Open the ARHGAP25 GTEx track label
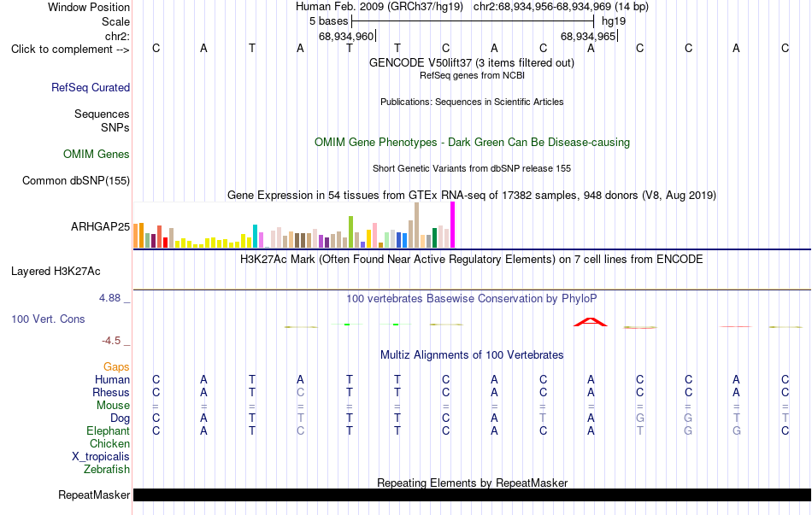The width and height of the screenshot is (812, 515). pyautogui.click(x=101, y=226)
